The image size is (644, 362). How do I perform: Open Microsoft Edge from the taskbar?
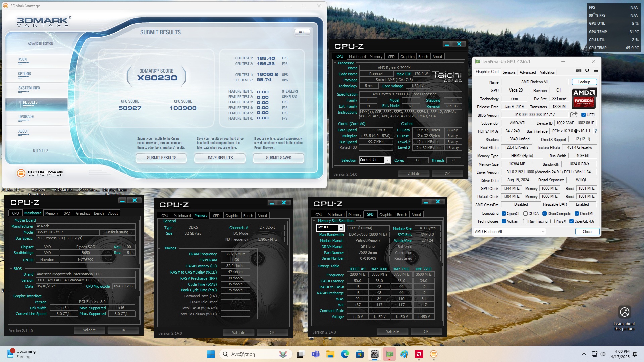pos(345,354)
